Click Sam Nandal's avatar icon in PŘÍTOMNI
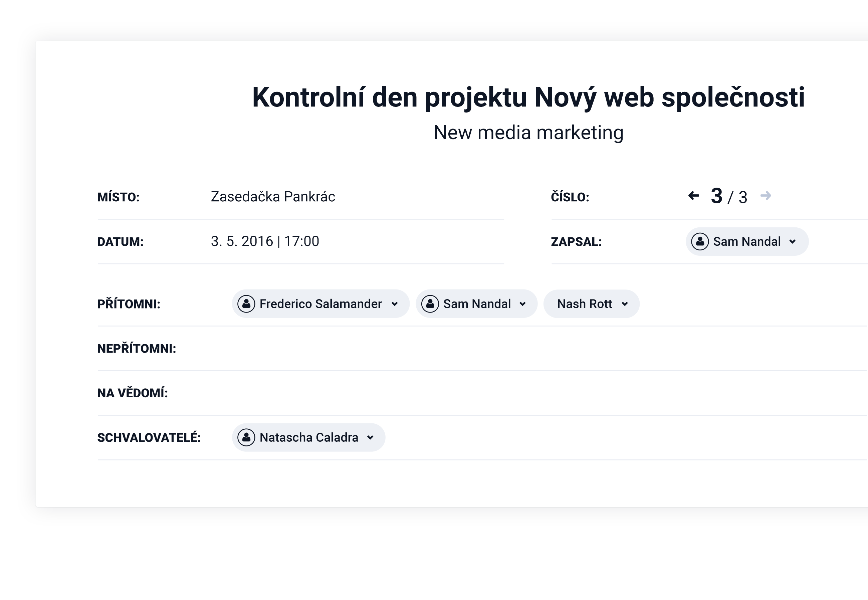868x600 pixels. click(431, 304)
